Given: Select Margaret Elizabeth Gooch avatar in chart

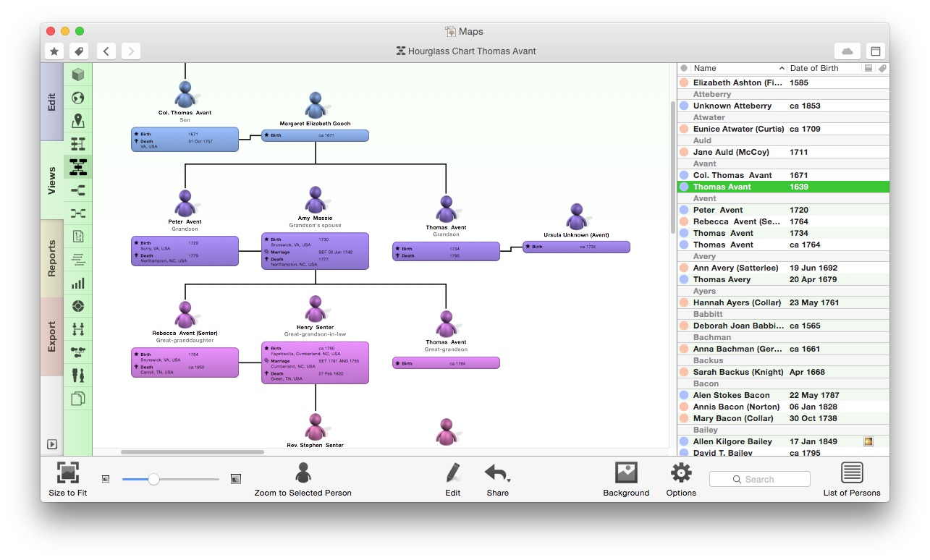Looking at the screenshot, I should 316,106.
